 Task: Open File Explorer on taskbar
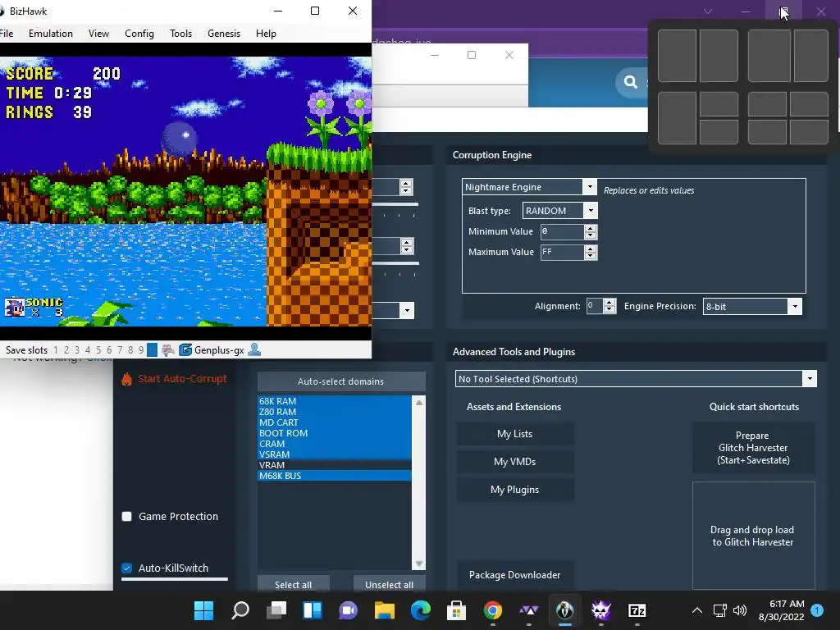click(x=384, y=610)
